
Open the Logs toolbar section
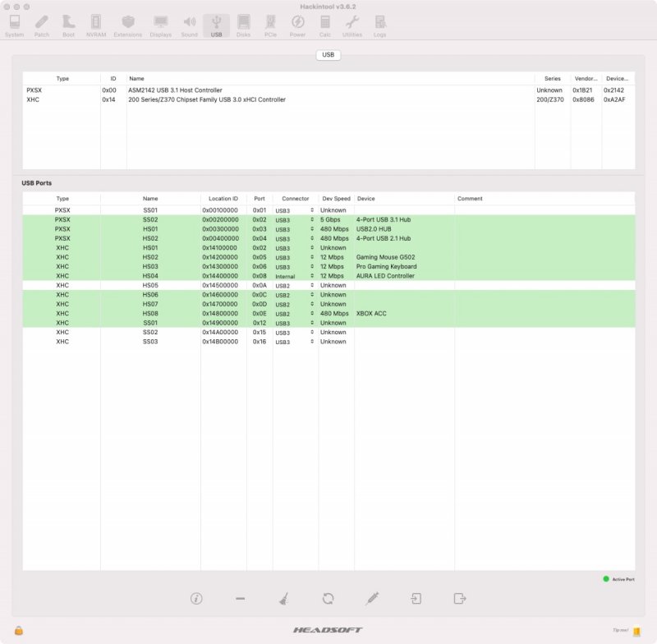click(x=379, y=26)
